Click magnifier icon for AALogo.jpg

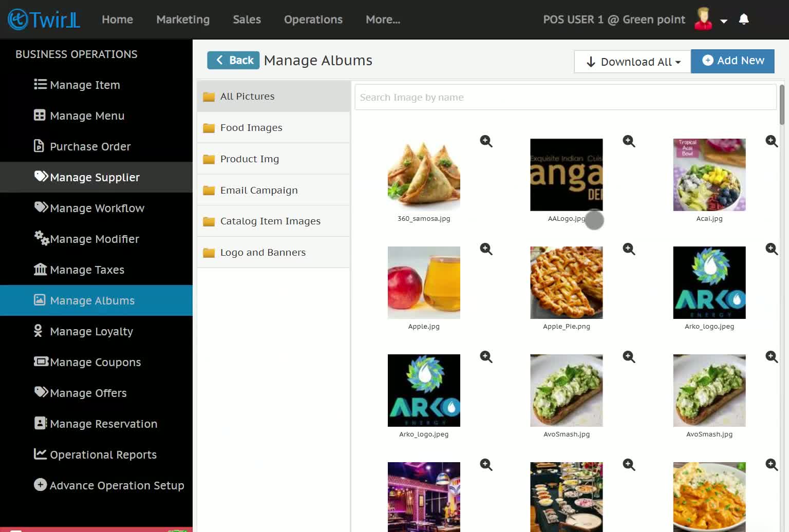click(629, 141)
